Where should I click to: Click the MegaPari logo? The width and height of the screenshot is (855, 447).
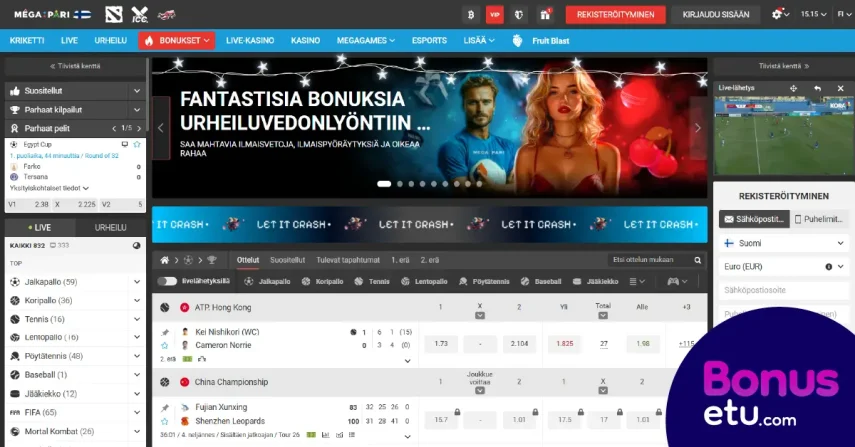[52, 14]
